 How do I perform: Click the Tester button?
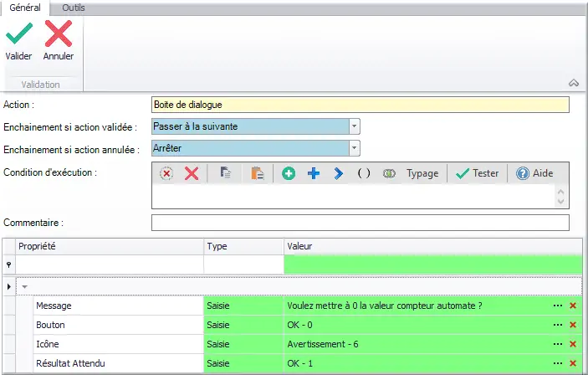click(477, 173)
